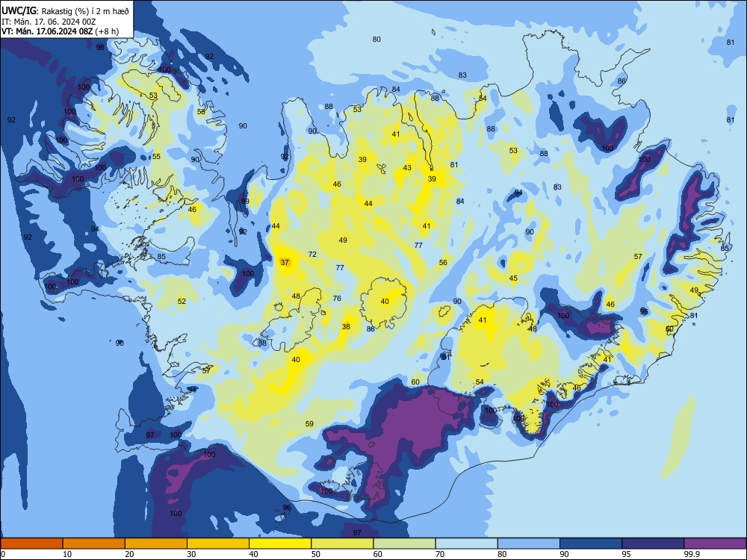This screenshot has width=747, height=560.
Task: Select the map value '91'
Action: click(445, 357)
